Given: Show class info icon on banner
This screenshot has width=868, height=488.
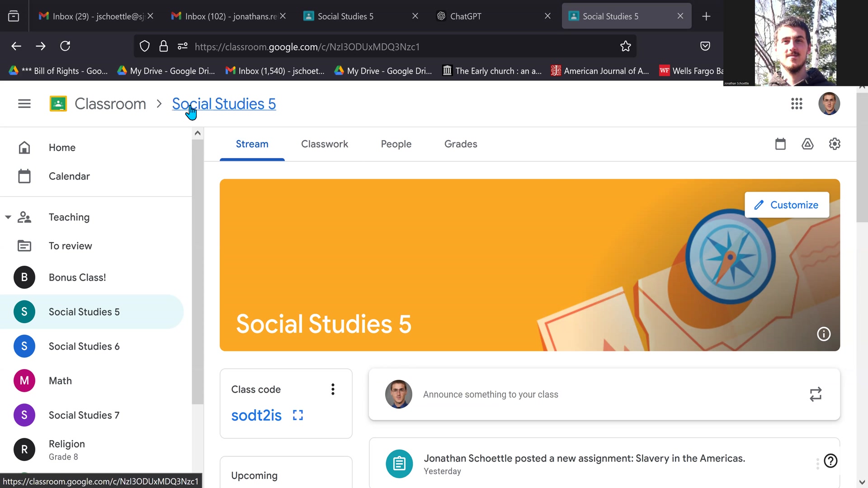Looking at the screenshot, I should (824, 334).
